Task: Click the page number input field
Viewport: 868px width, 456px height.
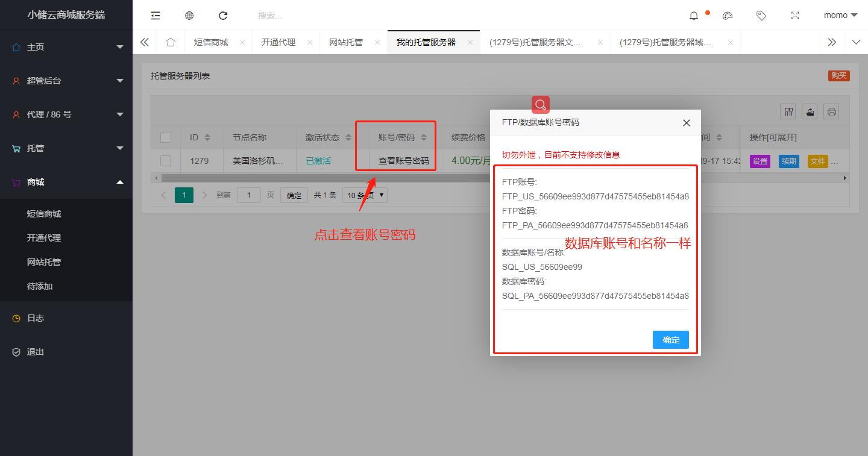Action: pyautogui.click(x=248, y=195)
